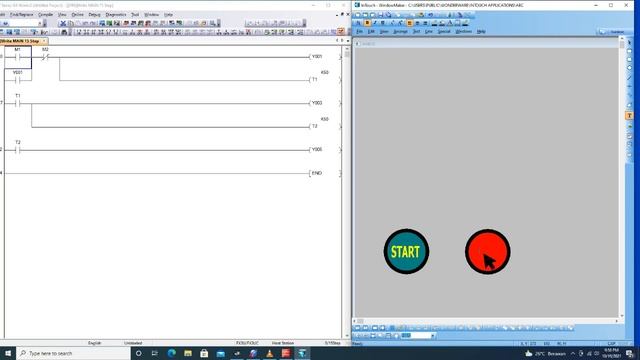Open the Diagnostics menu
The height and width of the screenshot is (360, 640).
[x=116, y=14]
